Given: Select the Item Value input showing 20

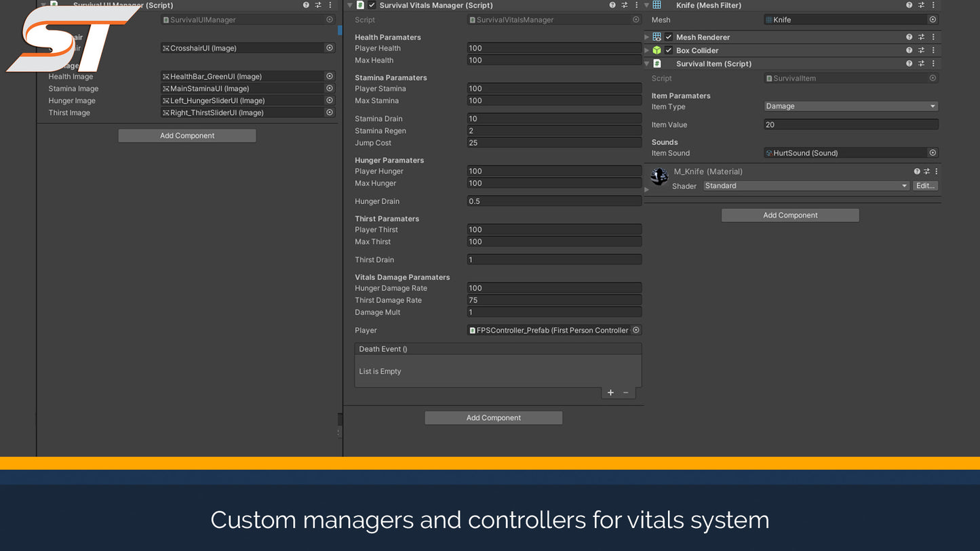Looking at the screenshot, I should (x=850, y=125).
